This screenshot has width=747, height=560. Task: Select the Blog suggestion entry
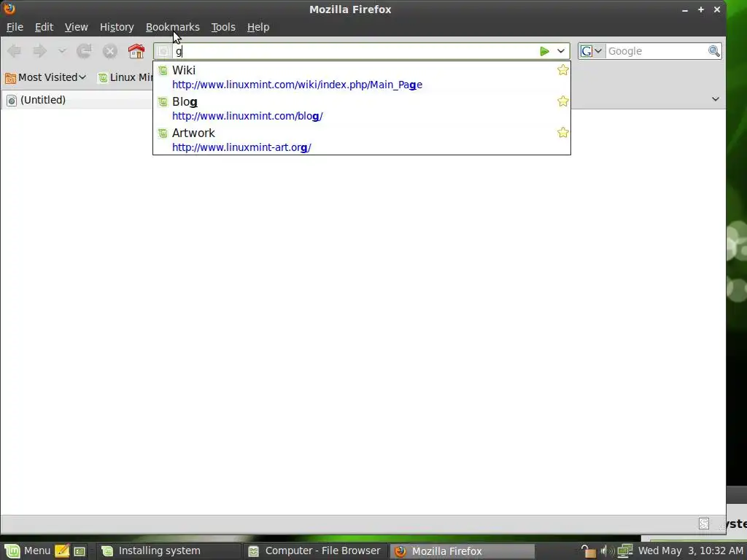tap(362, 109)
